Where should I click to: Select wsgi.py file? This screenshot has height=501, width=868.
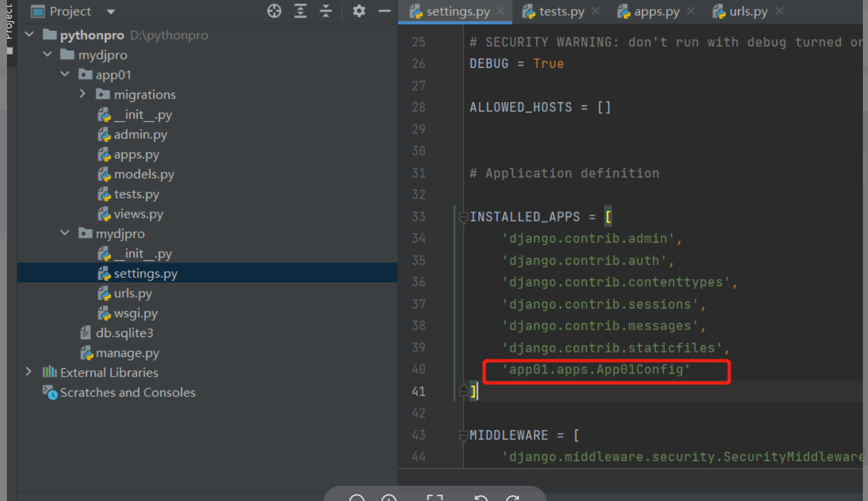pos(136,312)
